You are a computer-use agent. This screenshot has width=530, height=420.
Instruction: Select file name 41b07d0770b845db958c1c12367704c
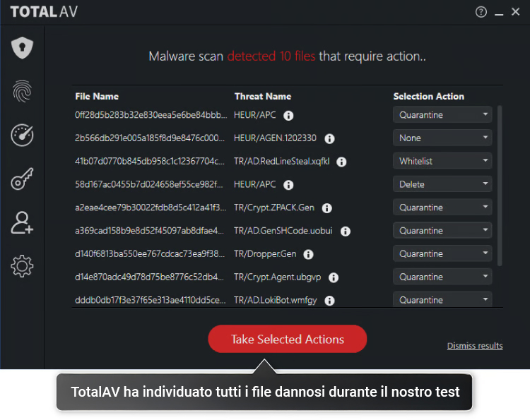point(149,161)
